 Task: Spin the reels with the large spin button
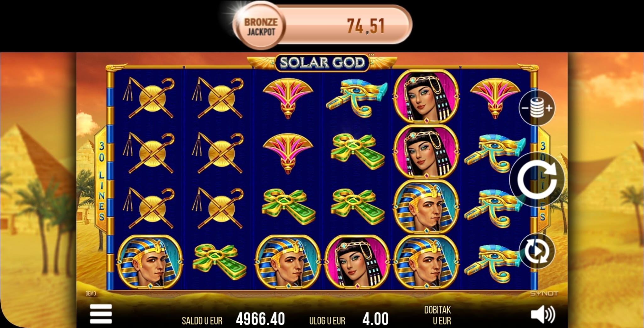[537, 179]
